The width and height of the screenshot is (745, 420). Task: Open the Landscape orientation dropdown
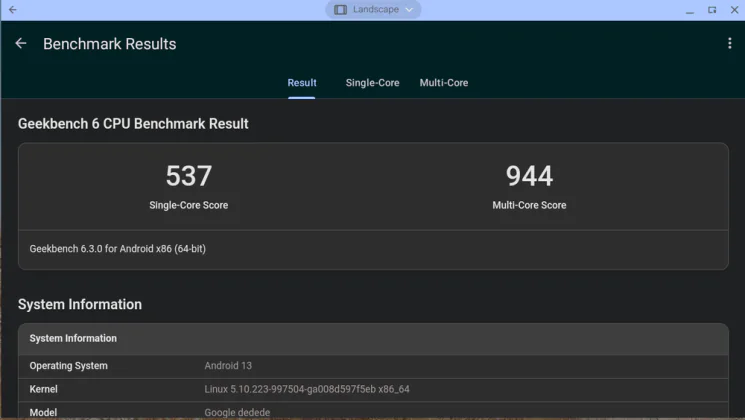[x=373, y=10]
